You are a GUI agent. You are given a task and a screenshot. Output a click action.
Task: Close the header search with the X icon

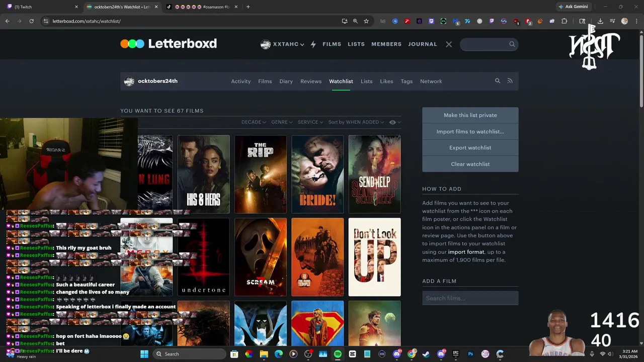pyautogui.click(x=449, y=44)
